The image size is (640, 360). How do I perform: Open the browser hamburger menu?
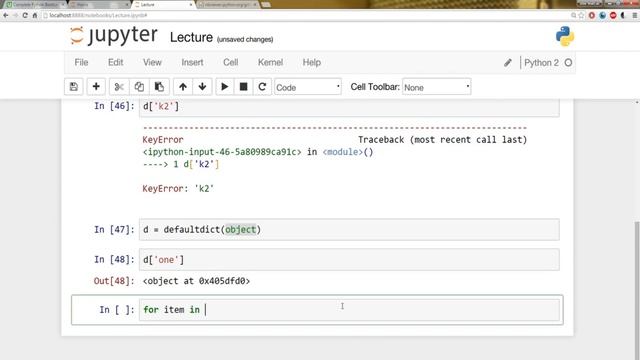pyautogui.click(x=634, y=15)
